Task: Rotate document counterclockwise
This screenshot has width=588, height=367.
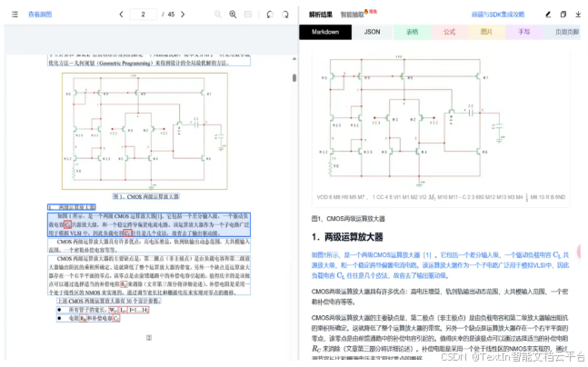Action: coord(270,15)
